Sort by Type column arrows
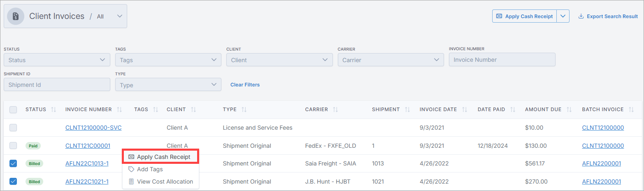The height and width of the screenshot is (191, 644). tap(244, 109)
